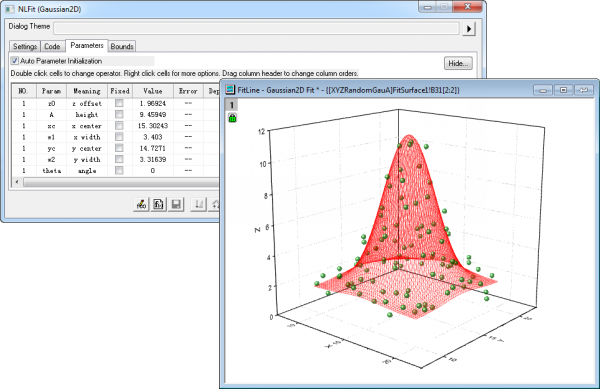
Task: Select the A value 9.45949
Action: tap(153, 114)
